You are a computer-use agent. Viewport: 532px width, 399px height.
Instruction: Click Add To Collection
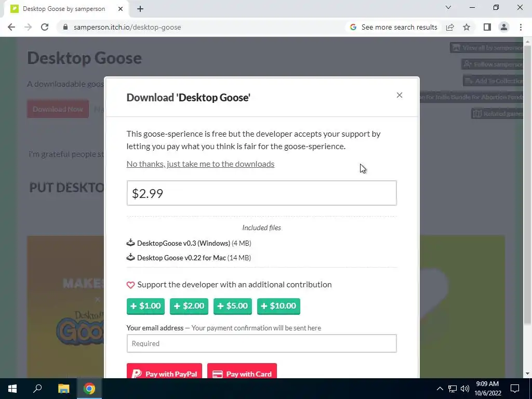tap(494, 81)
